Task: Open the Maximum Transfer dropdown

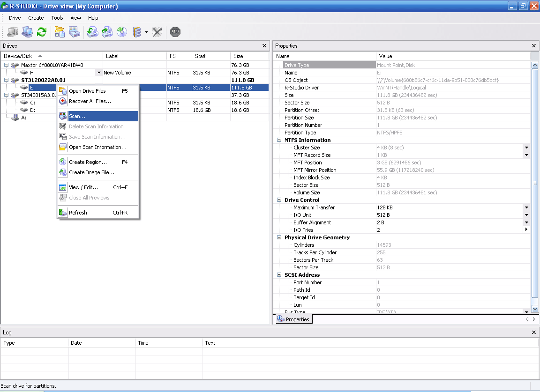Action: pos(526,207)
